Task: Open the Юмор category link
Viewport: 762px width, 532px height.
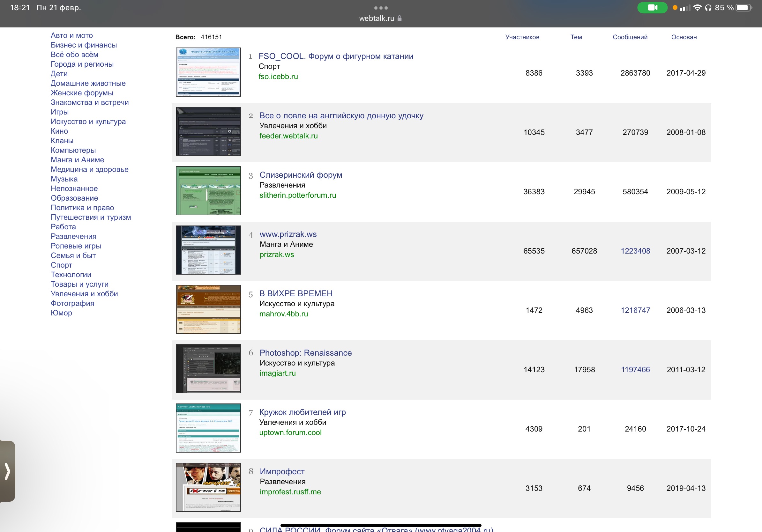Action: pos(61,313)
